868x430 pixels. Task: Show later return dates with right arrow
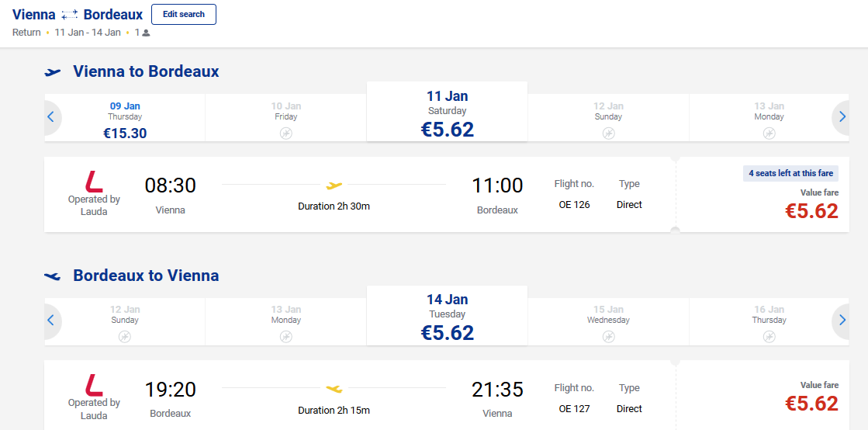842,321
